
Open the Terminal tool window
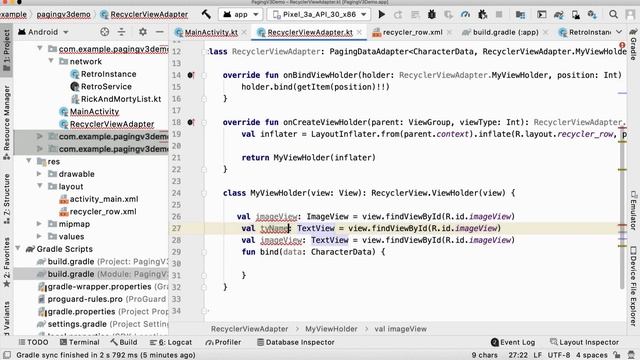click(80, 342)
